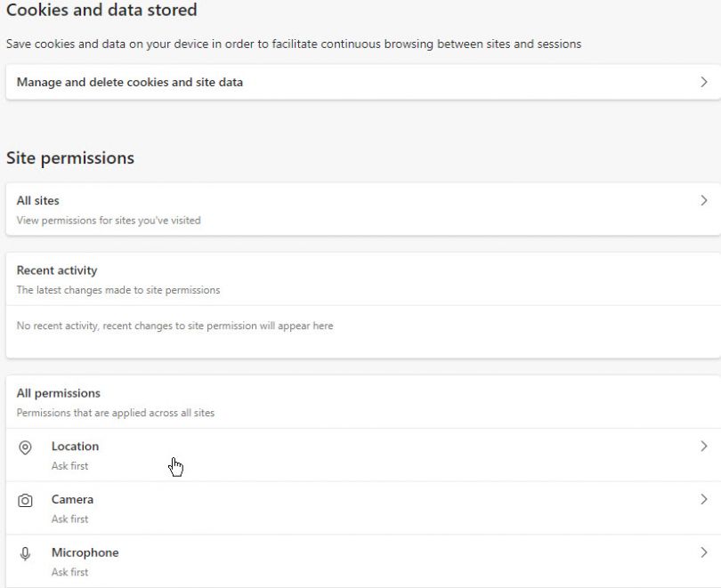
Task: Click the Microphone icon
Action: tap(25, 553)
